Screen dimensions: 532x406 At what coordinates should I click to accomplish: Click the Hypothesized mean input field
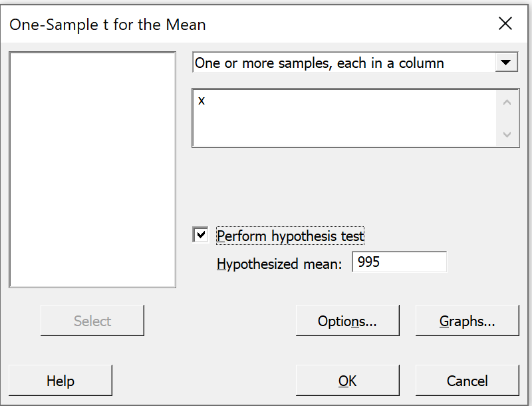tap(400, 262)
